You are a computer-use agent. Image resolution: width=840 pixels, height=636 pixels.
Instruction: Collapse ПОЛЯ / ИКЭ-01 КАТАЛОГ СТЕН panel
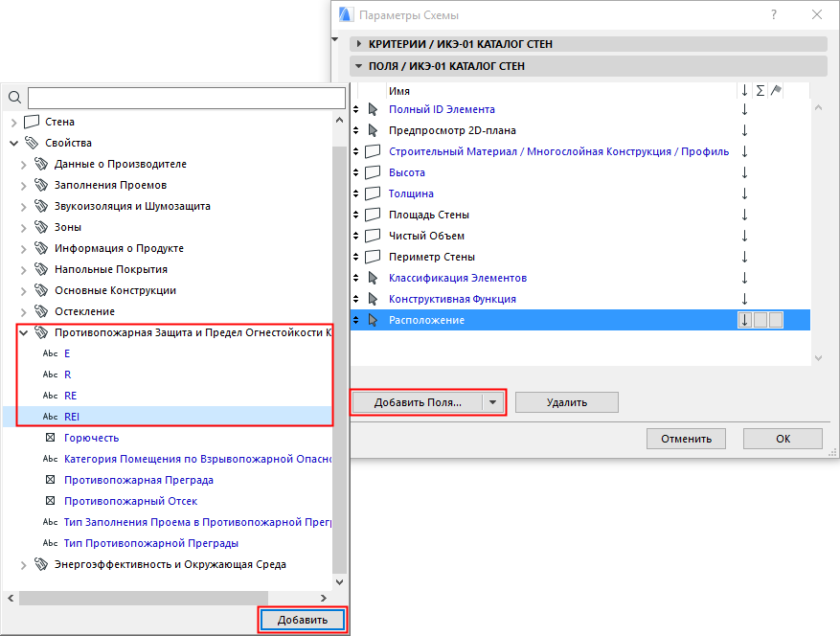point(359,66)
